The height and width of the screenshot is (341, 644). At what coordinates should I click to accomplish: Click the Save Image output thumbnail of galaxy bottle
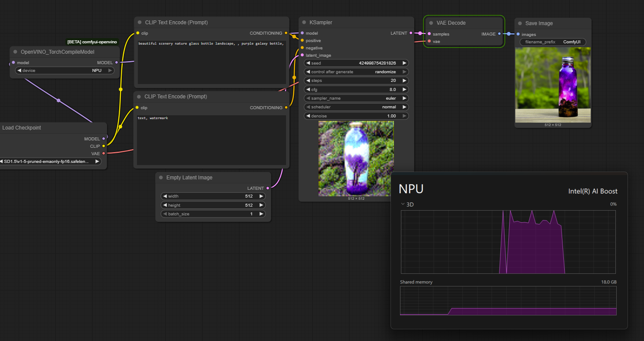point(553,85)
